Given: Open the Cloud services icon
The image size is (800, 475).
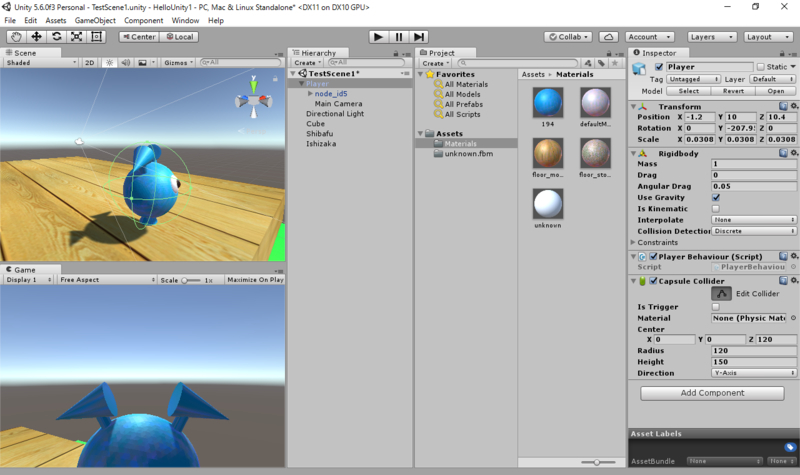Looking at the screenshot, I should coord(608,37).
